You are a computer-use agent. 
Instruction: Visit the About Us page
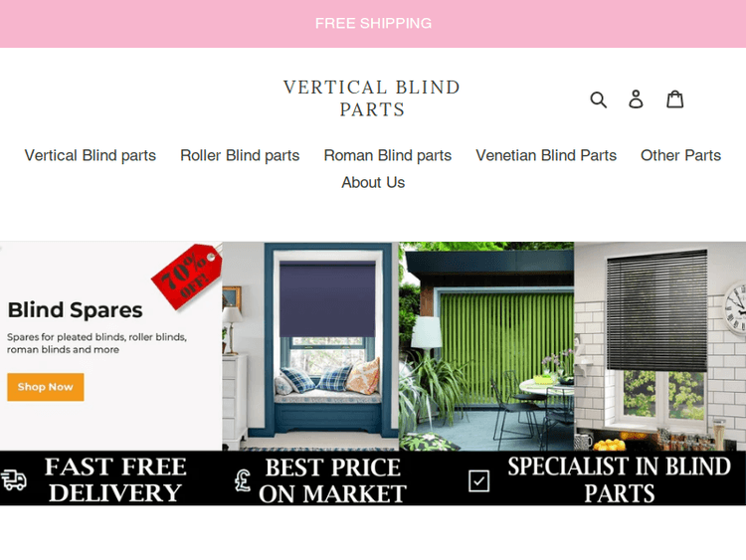373,183
